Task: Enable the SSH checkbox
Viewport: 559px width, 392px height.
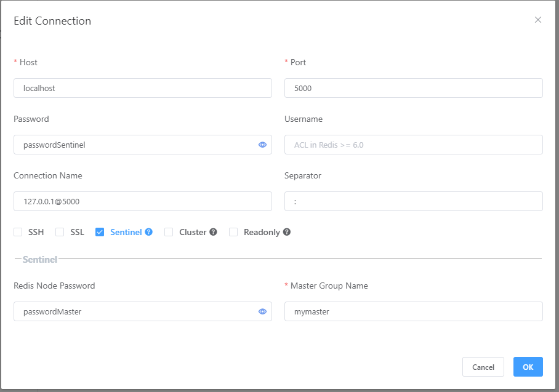Action: tap(18, 232)
